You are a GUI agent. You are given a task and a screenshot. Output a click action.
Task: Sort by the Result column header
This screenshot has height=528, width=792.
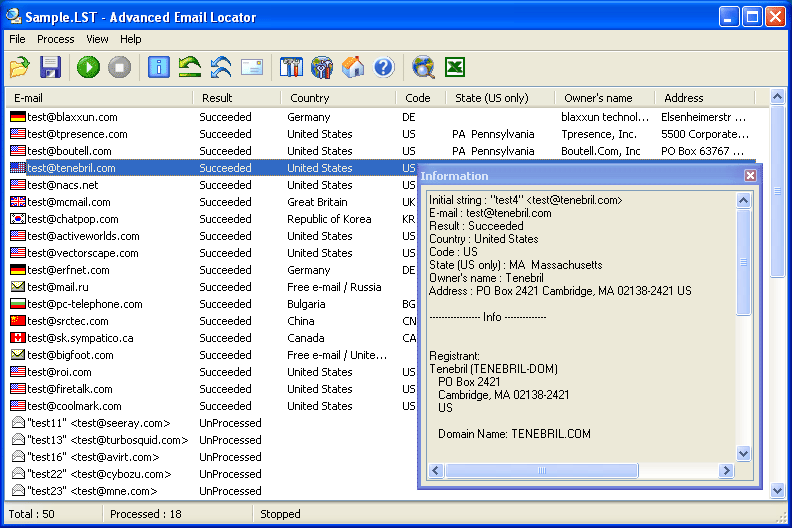[x=217, y=98]
